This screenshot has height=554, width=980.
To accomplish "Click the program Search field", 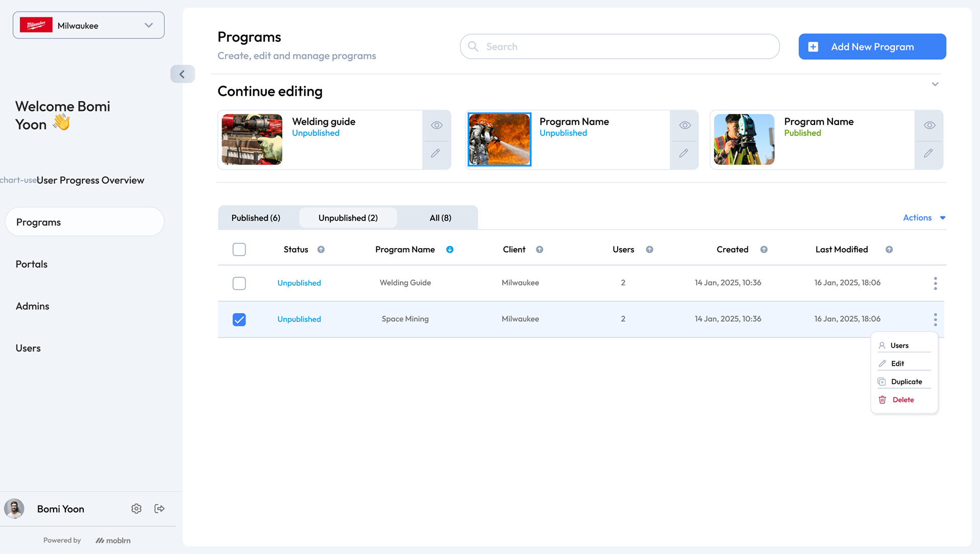I will [619, 47].
